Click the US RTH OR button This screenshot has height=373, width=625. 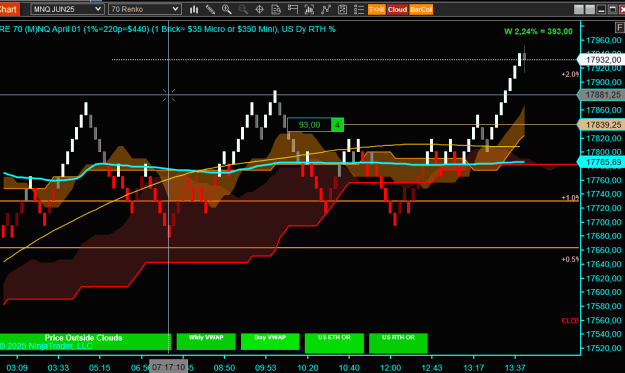point(398,343)
